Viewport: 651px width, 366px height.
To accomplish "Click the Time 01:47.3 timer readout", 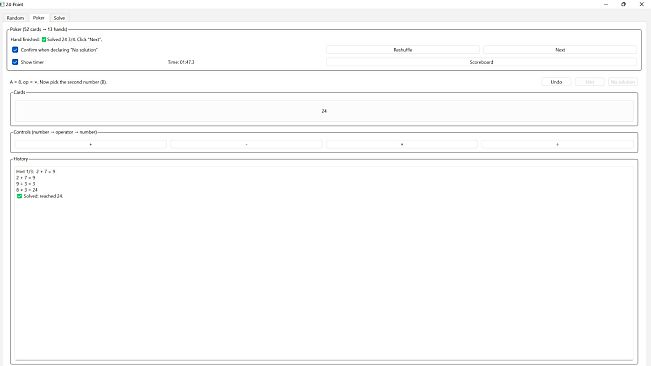I will pos(181,62).
